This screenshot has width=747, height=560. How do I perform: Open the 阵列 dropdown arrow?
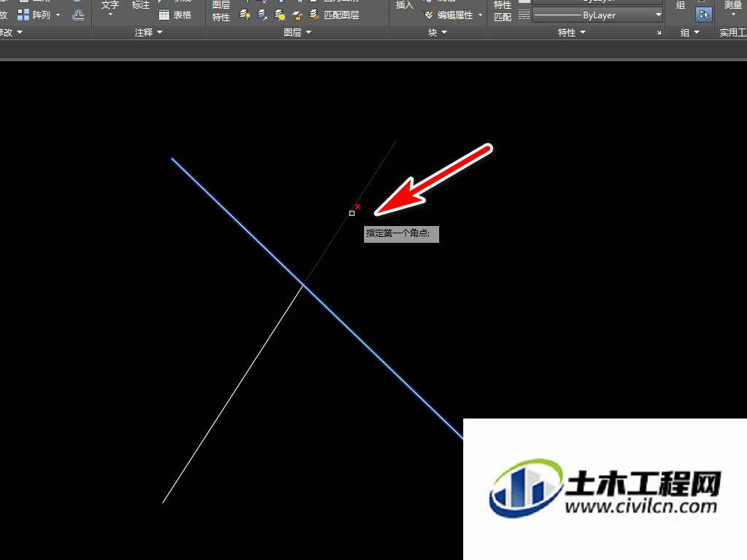coord(58,15)
